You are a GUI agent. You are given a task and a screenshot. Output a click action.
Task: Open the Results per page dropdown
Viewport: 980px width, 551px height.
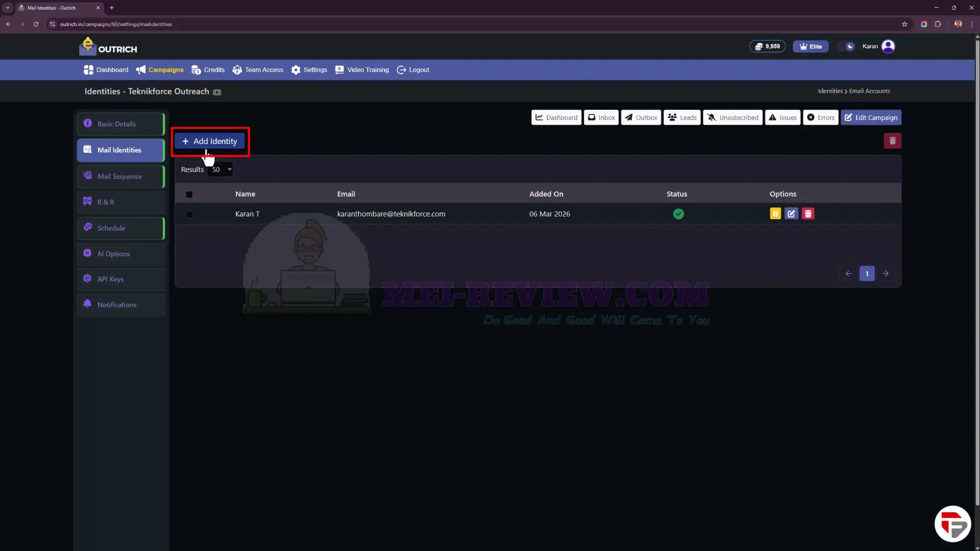pos(220,170)
